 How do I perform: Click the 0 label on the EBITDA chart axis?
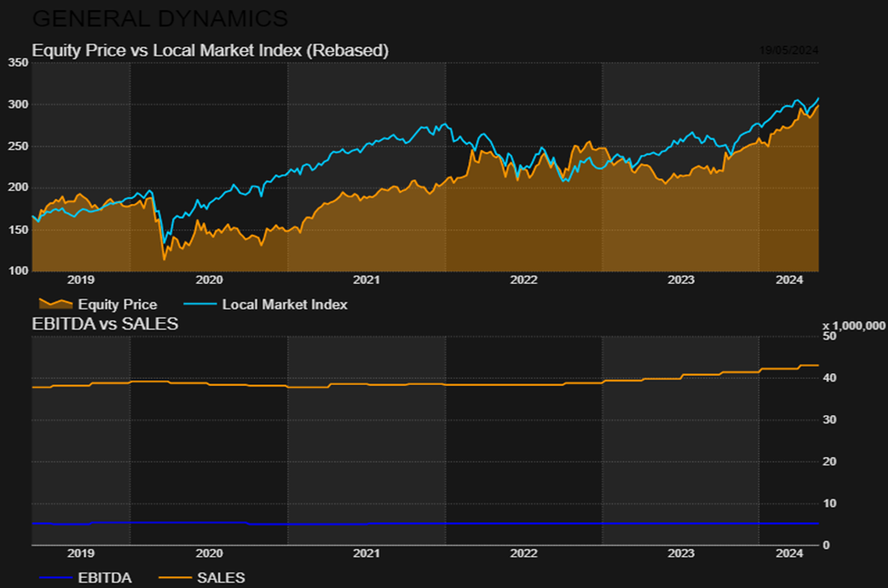pos(826,545)
